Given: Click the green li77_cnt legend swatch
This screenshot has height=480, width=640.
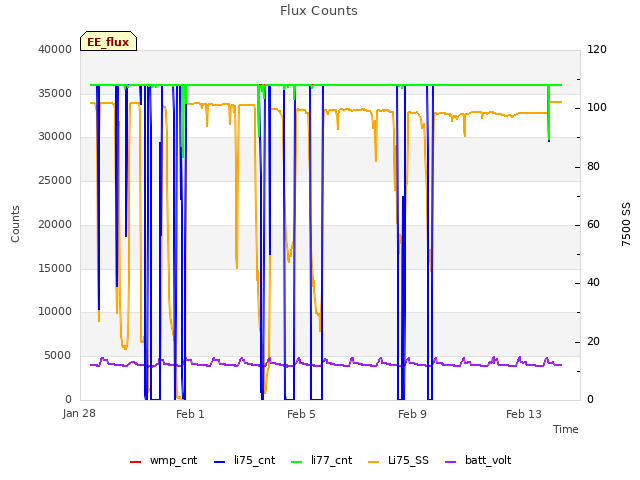Looking at the screenshot, I should pyautogui.click(x=297, y=462).
